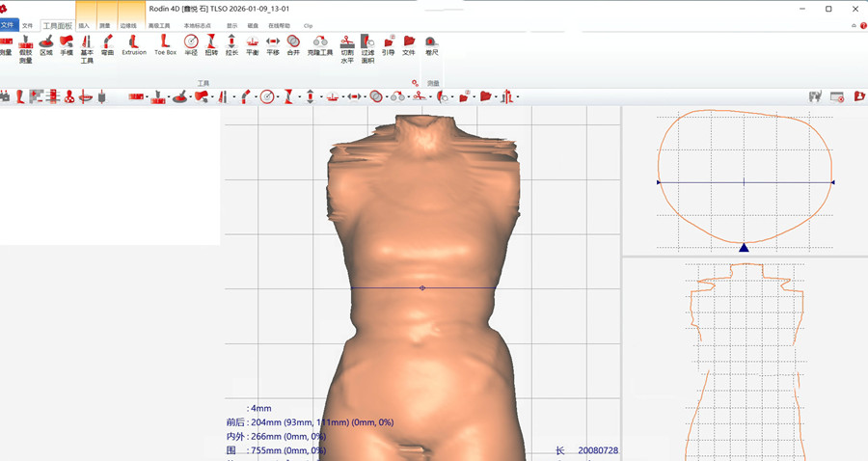Viewport: 868px width, 461px height.
Task: Open the 基本工具 basic tools in the ribbon
Action: tap(87, 48)
